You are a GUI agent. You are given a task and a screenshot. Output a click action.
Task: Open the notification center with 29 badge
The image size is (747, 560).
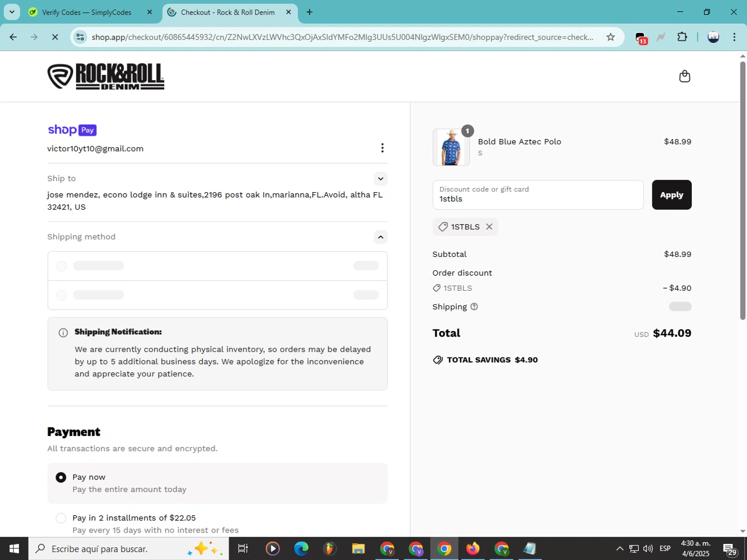[731, 550]
